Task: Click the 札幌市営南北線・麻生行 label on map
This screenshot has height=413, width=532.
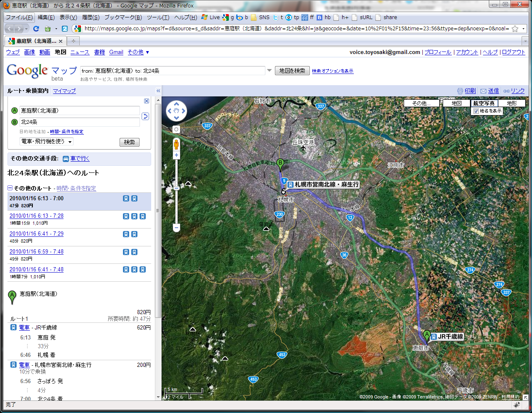Action: pyautogui.click(x=323, y=184)
